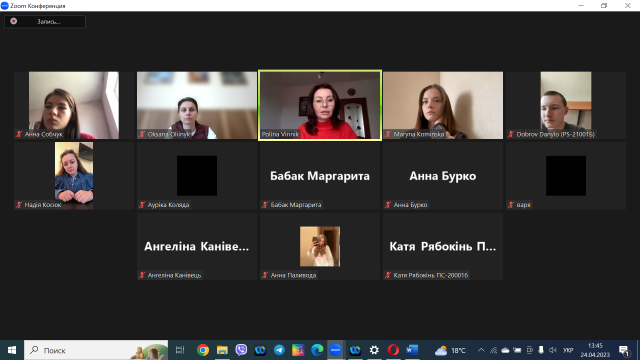
Task: Click muted mic icon next to Maryna Komirska
Action: (x=388, y=134)
